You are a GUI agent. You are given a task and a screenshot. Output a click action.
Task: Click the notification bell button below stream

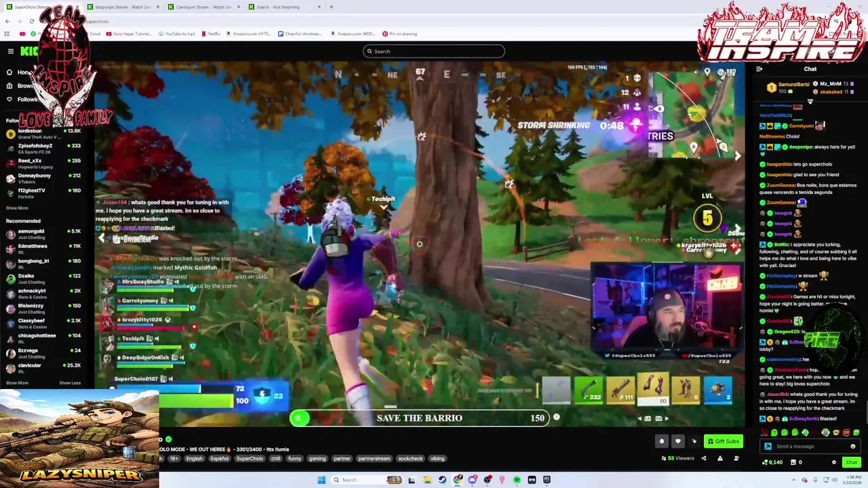(662, 441)
